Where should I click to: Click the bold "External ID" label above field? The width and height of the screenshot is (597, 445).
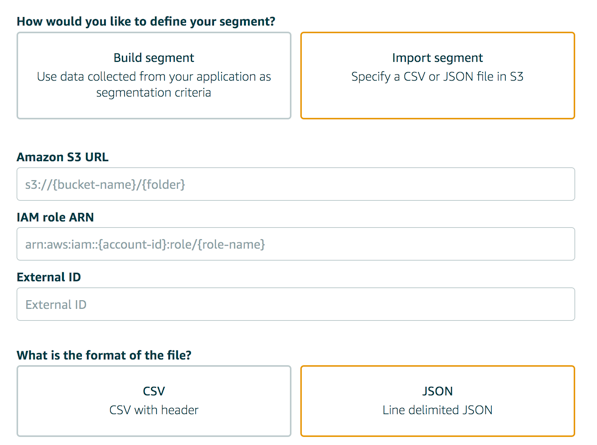[x=49, y=277]
